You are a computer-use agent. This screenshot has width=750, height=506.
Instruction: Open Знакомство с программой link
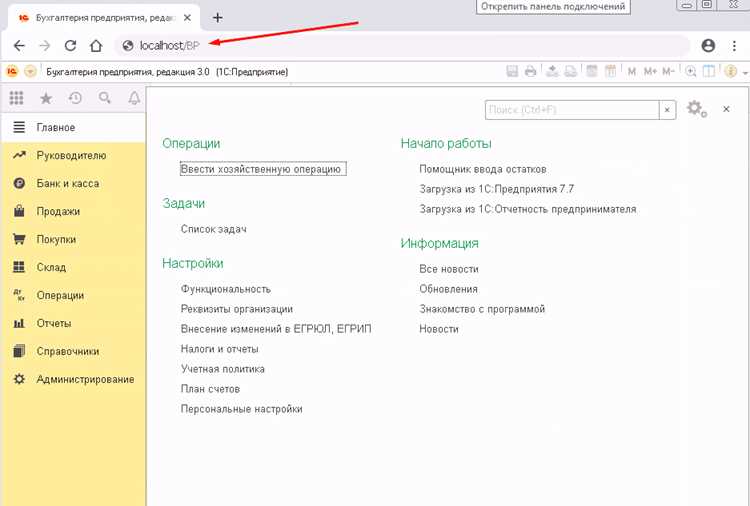[x=482, y=309]
